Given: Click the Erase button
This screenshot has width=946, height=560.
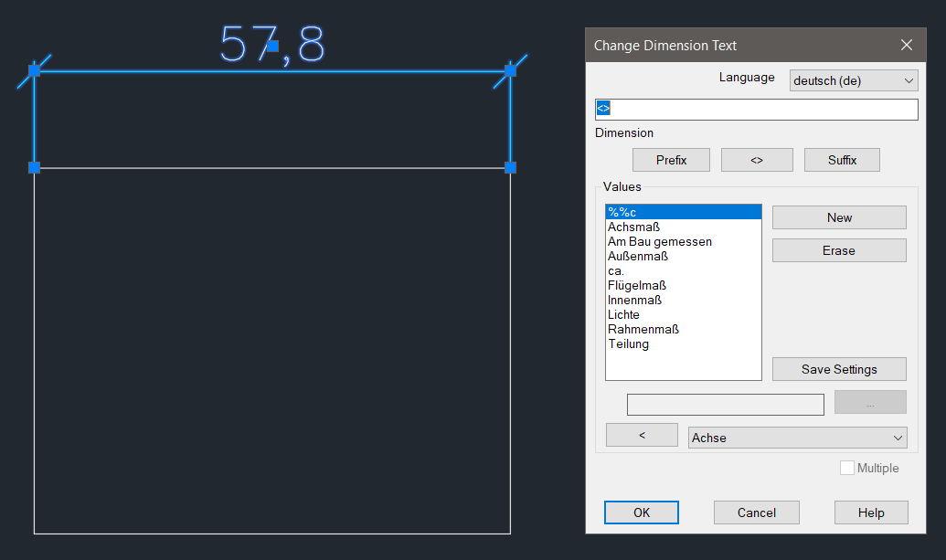Looking at the screenshot, I should [x=838, y=250].
